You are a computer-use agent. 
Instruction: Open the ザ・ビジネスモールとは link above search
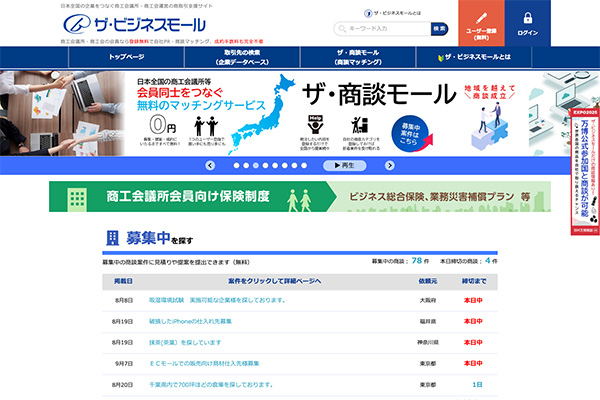(393, 13)
